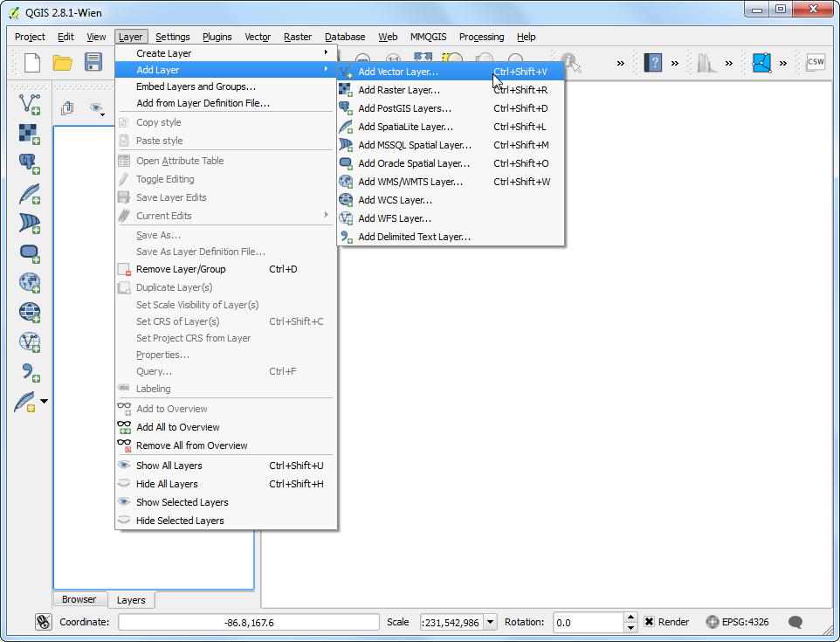Toggle the Render checkbox
Viewport: 840px width, 642px height.
point(649,622)
